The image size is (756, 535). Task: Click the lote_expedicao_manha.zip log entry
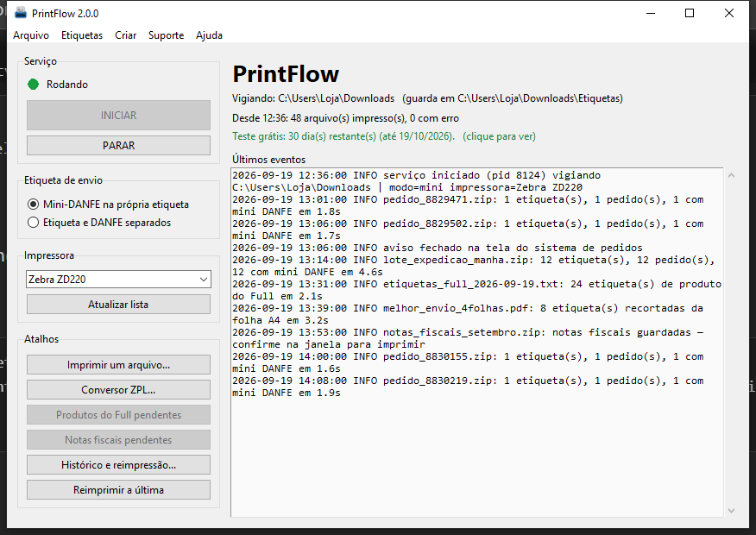click(474, 266)
